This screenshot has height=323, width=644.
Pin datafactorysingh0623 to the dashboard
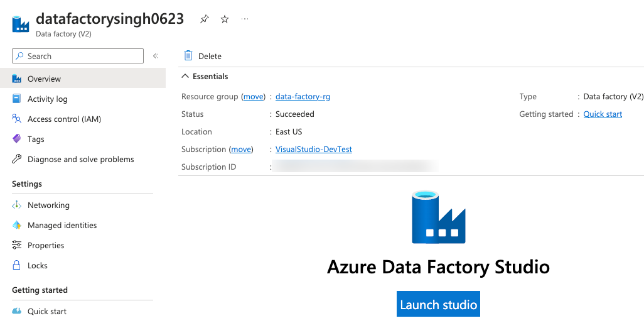(204, 19)
